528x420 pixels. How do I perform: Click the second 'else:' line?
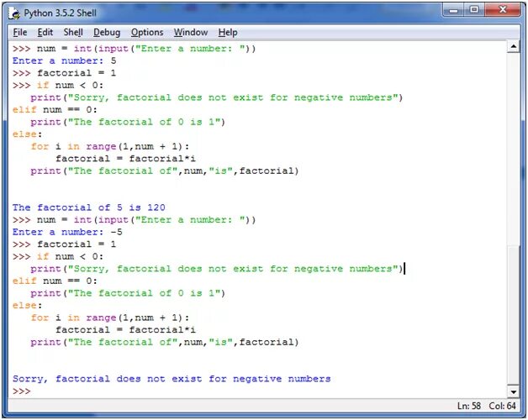click(27, 306)
